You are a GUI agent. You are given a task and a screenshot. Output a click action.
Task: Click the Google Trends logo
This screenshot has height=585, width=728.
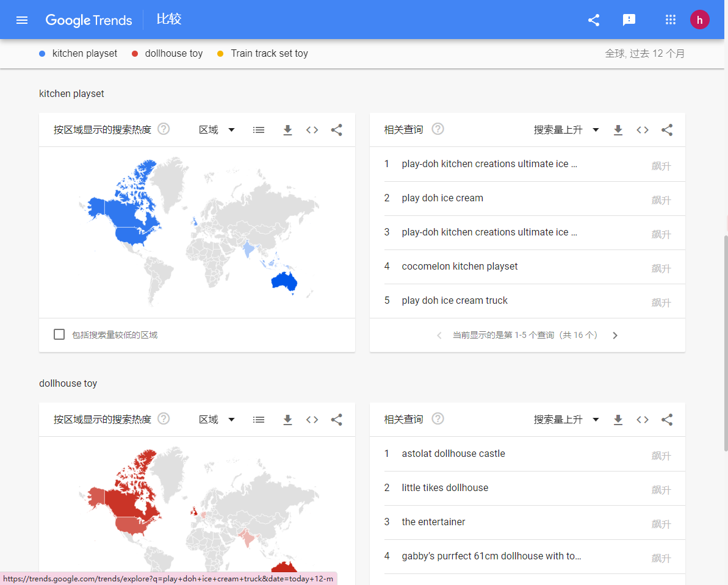(x=88, y=20)
